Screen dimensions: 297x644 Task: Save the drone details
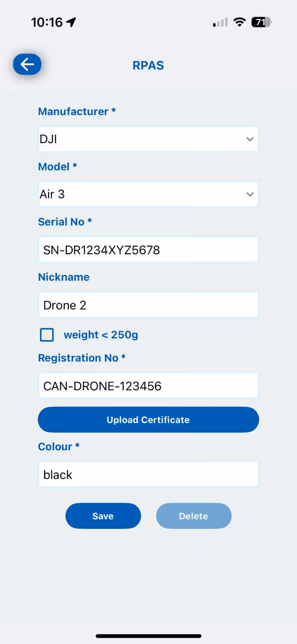(x=103, y=516)
